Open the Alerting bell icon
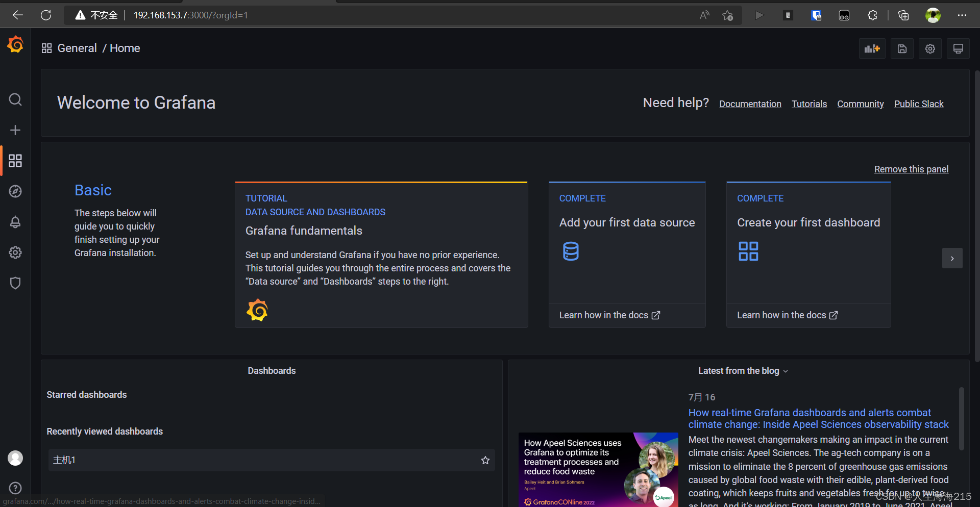Viewport: 980px width, 507px height. (15, 222)
